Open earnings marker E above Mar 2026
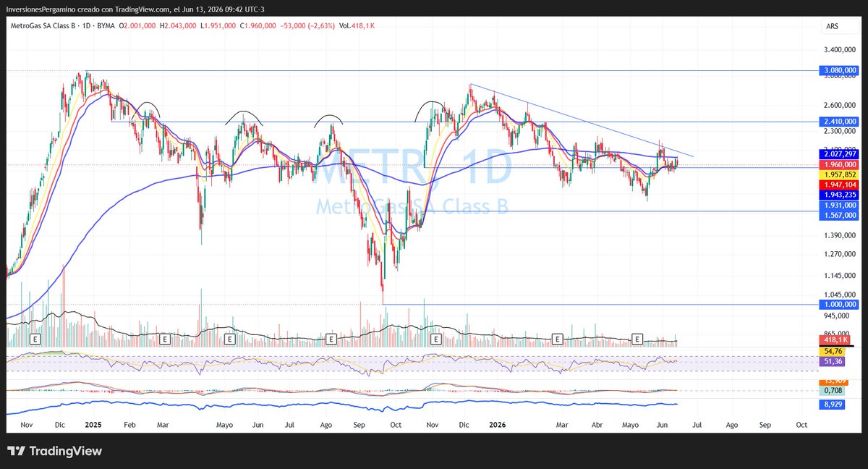868x469 pixels. [x=557, y=339]
